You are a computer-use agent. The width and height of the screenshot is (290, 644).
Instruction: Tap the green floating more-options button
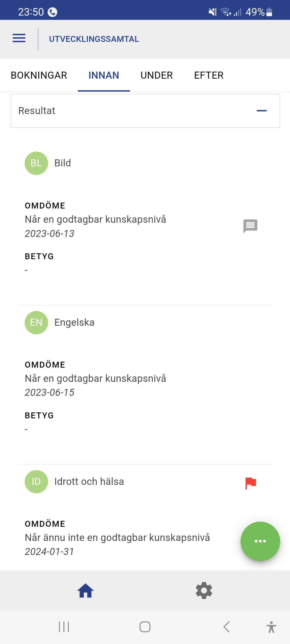tap(260, 541)
